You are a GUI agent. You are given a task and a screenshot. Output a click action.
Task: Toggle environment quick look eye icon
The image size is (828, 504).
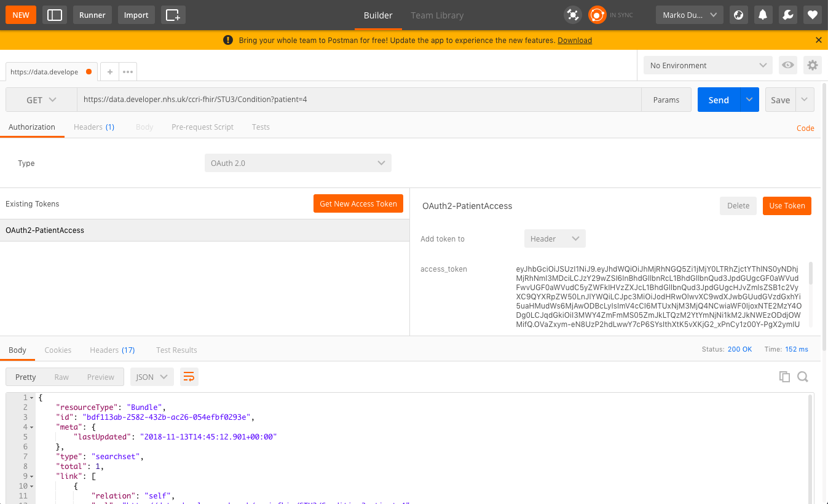787,65
